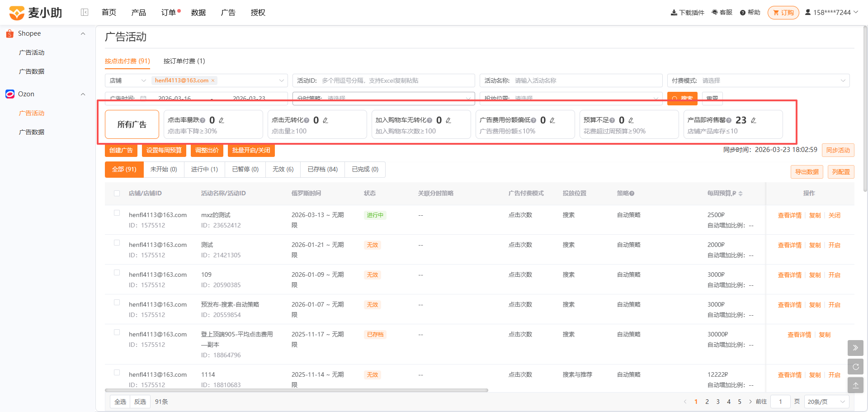This screenshot has height=412, width=868.
Task: Open 首页 in top navigation
Action: (x=109, y=13)
